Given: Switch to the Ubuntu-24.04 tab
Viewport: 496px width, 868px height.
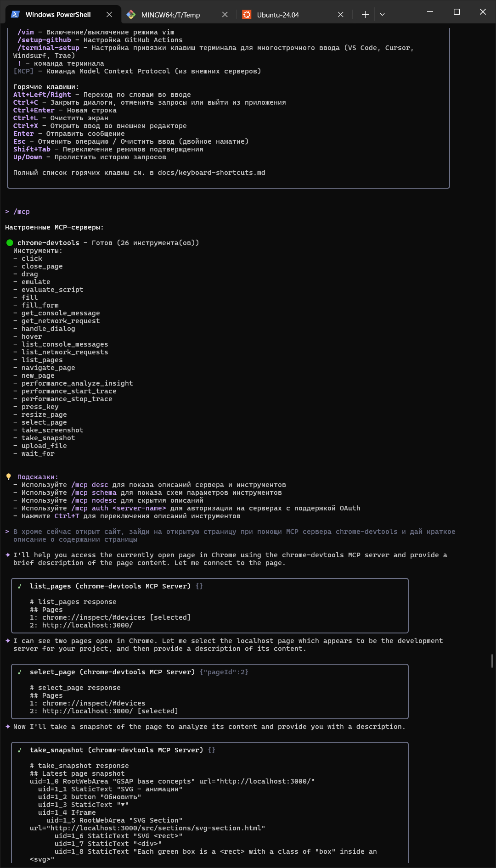Looking at the screenshot, I should [278, 15].
